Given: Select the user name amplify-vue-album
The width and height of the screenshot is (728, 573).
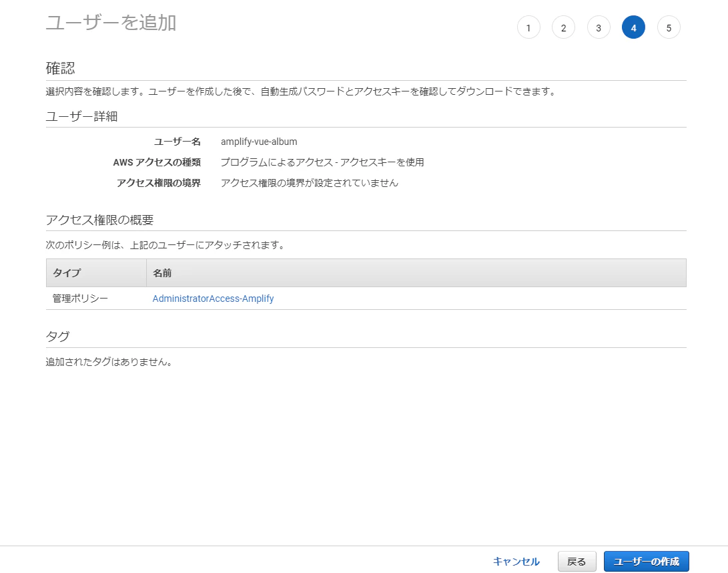Looking at the screenshot, I should [259, 142].
